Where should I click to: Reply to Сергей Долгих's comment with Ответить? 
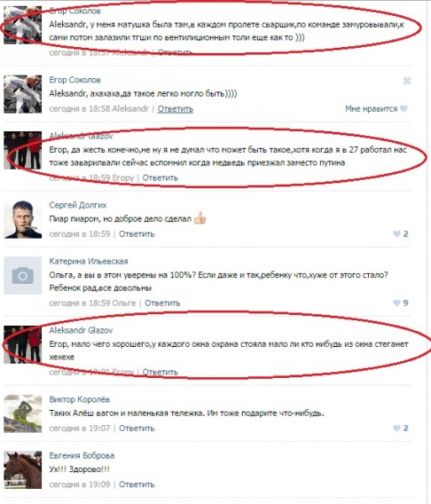click(137, 234)
